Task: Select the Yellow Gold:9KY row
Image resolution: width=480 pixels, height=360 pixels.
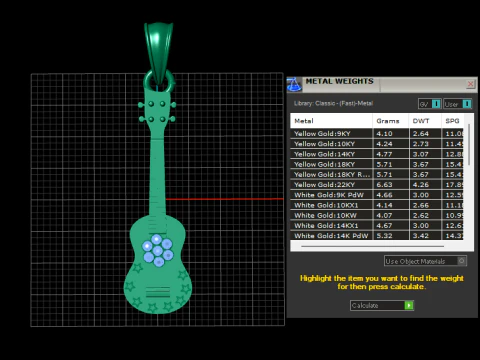Action: click(377, 134)
